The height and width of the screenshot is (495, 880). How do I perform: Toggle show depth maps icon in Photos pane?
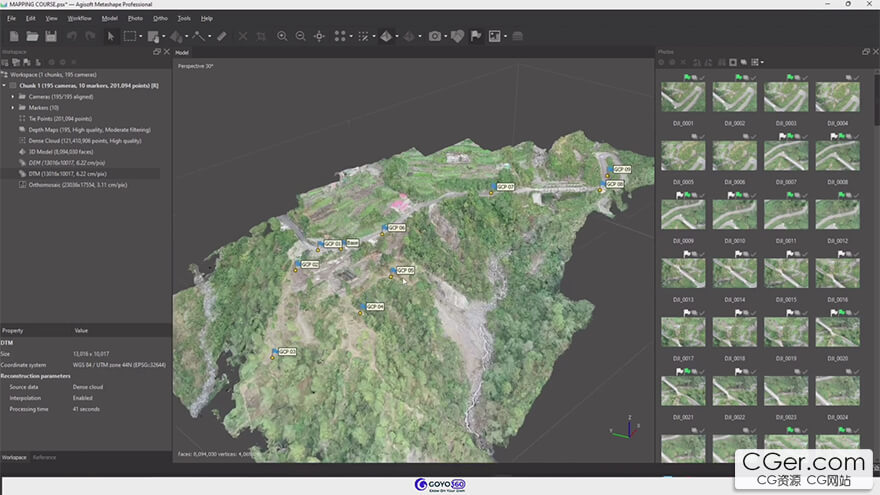coord(744,62)
